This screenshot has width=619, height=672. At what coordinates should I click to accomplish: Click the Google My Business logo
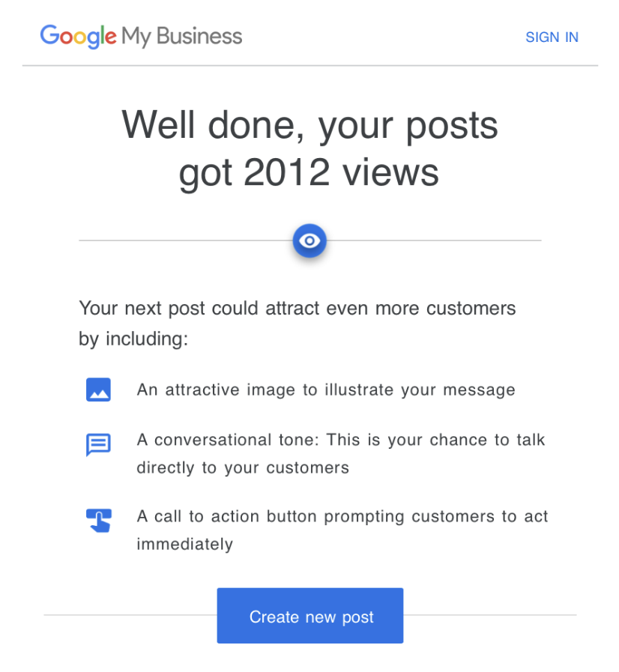[x=140, y=35]
